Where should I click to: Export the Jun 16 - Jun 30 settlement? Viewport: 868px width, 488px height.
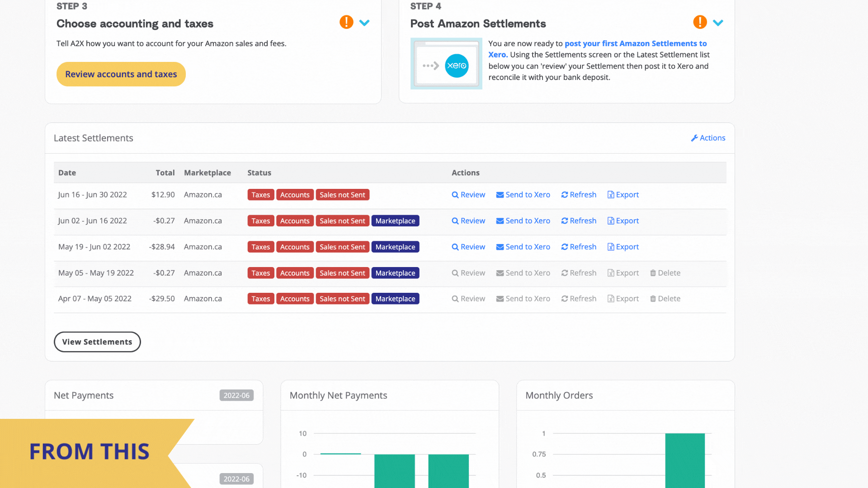[x=623, y=195]
